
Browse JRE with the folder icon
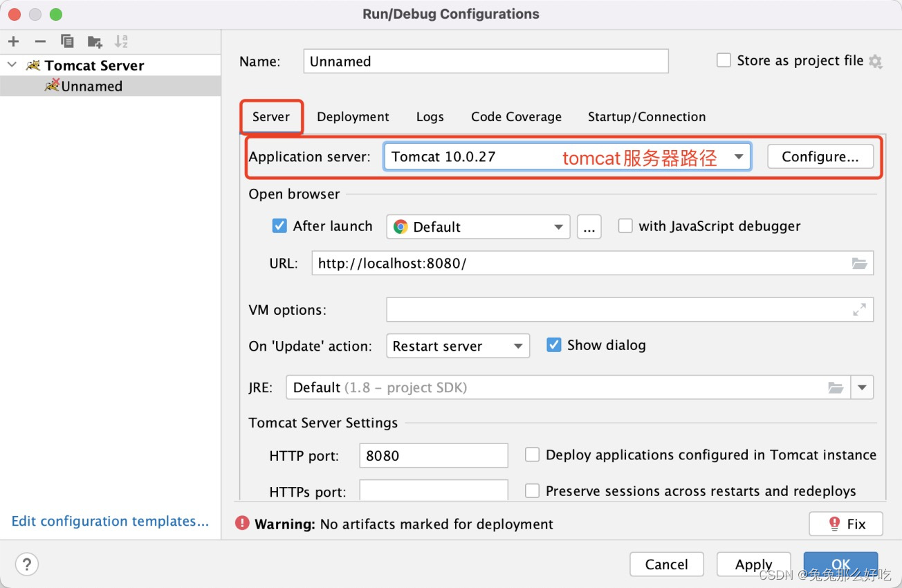(x=836, y=387)
